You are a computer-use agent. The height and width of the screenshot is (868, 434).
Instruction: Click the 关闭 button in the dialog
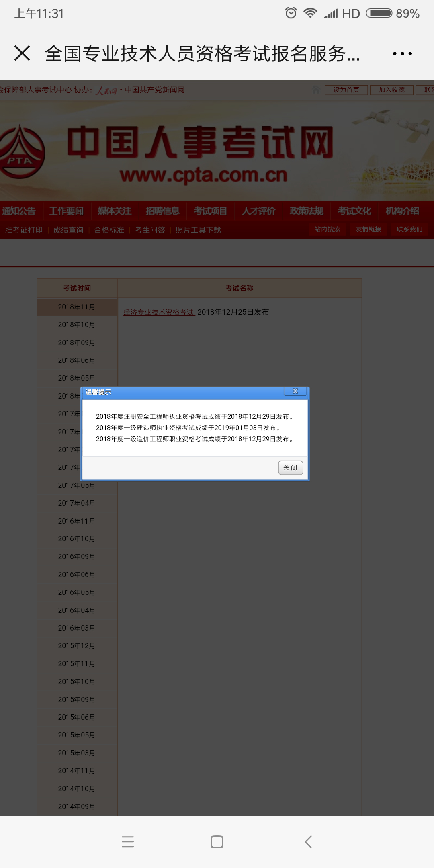click(x=291, y=467)
